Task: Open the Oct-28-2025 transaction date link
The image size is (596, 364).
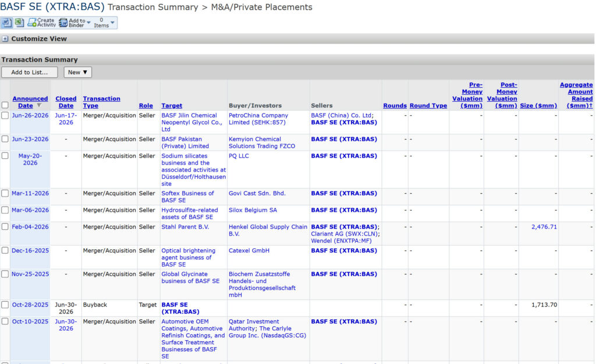Action: click(30, 305)
